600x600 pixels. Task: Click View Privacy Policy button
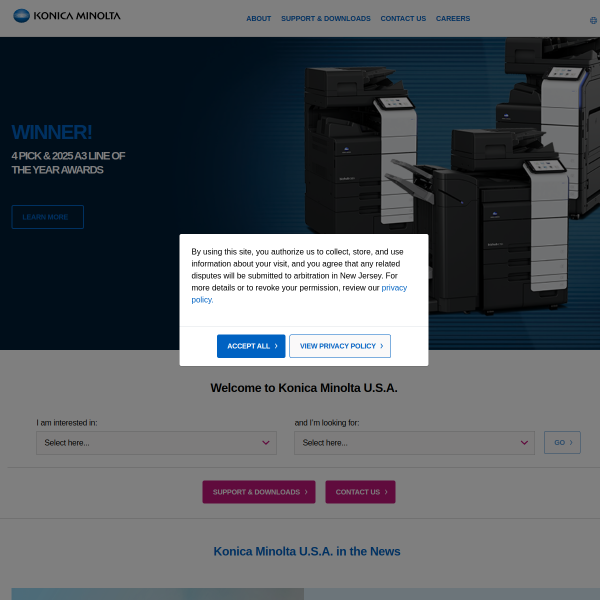tap(340, 346)
